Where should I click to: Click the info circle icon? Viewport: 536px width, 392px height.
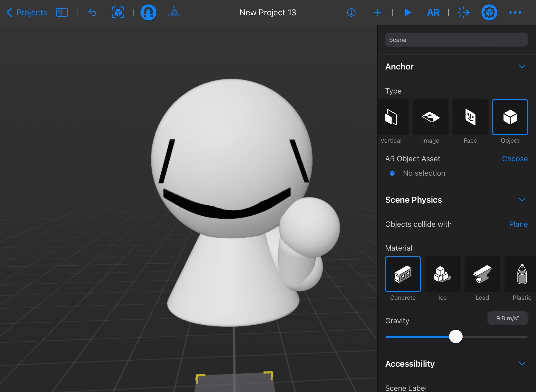point(351,12)
